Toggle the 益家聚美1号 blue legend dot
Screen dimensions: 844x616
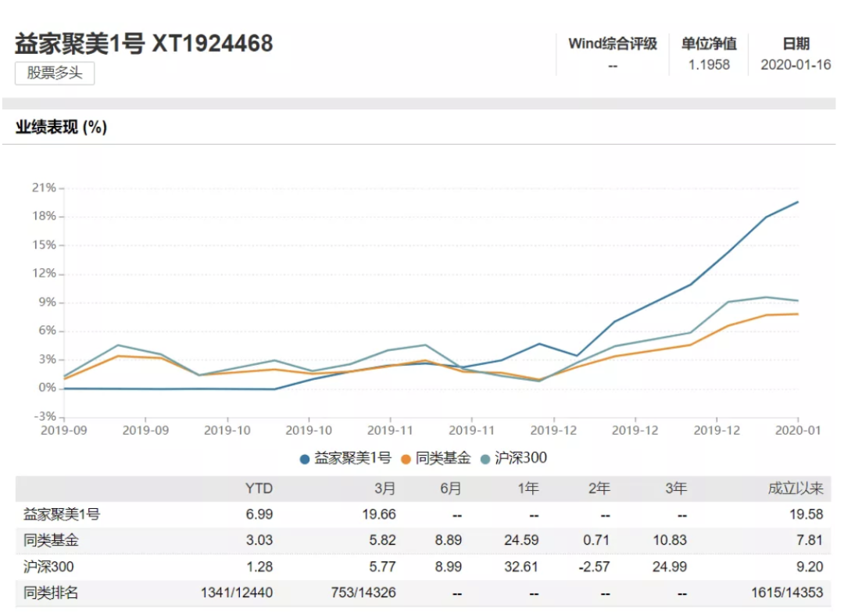(305, 460)
